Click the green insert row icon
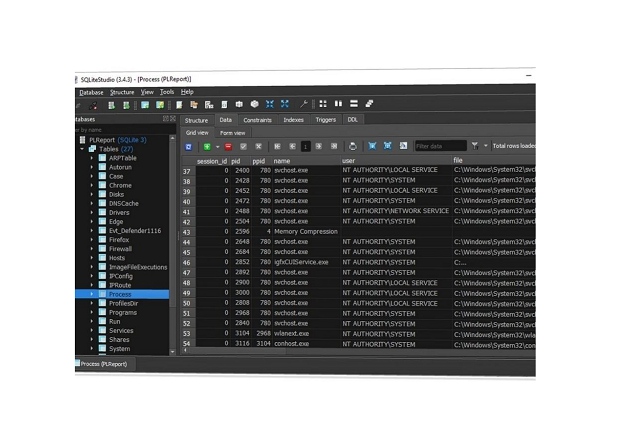 pyautogui.click(x=206, y=146)
